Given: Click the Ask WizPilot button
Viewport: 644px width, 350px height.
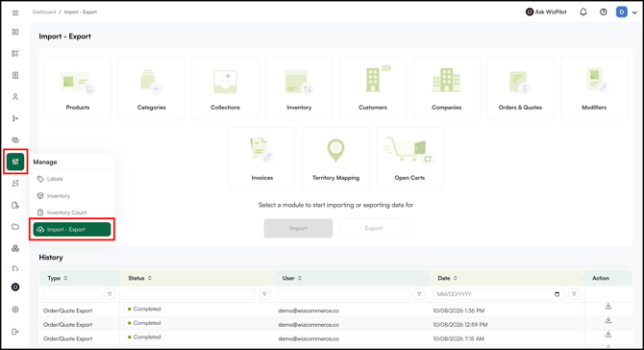Looking at the screenshot, I should [x=546, y=12].
